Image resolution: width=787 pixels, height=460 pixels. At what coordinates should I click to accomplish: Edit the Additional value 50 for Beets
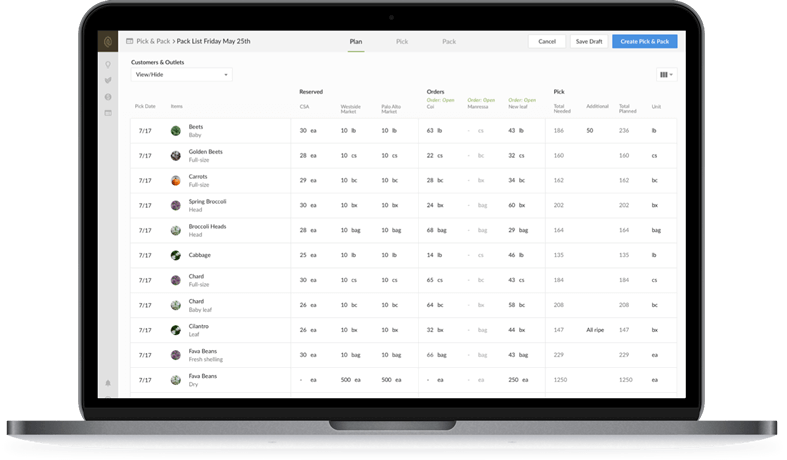coord(590,131)
